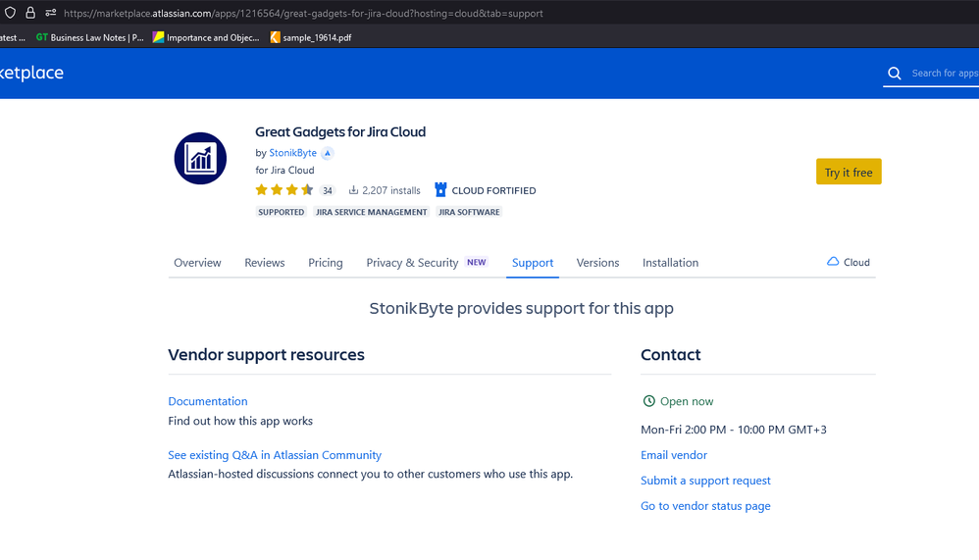The width and height of the screenshot is (979, 560).
Task: Click the Try it free button
Action: (849, 172)
